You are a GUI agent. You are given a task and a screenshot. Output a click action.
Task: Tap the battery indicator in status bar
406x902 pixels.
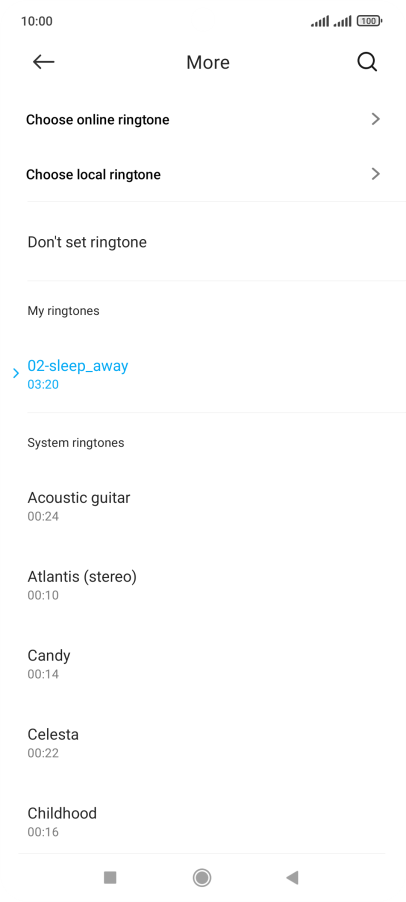click(x=369, y=21)
